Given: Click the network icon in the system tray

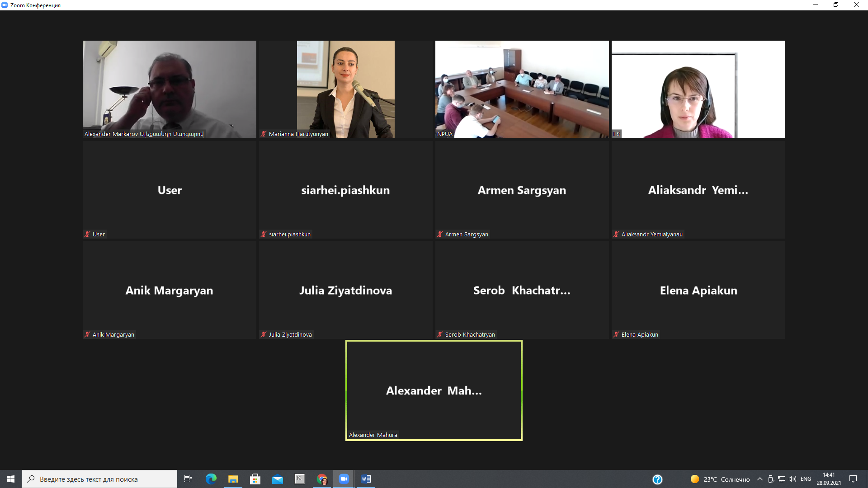Looking at the screenshot, I should 781,479.
